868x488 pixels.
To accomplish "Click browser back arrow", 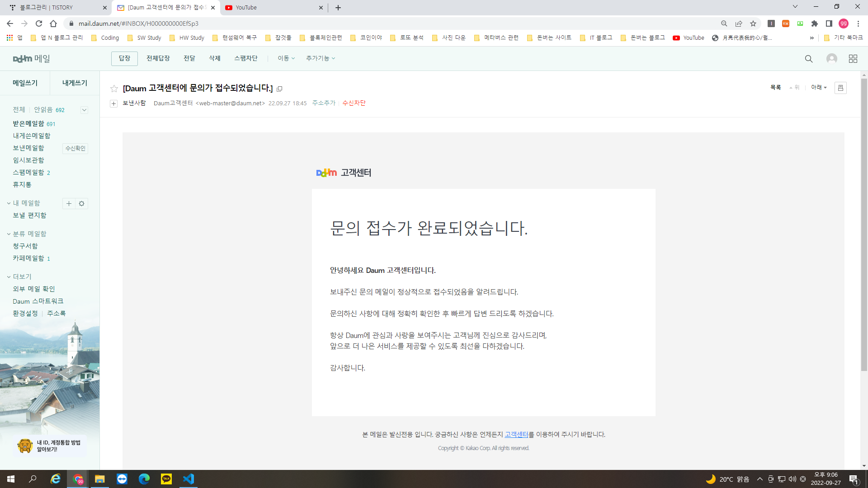I will [10, 23].
